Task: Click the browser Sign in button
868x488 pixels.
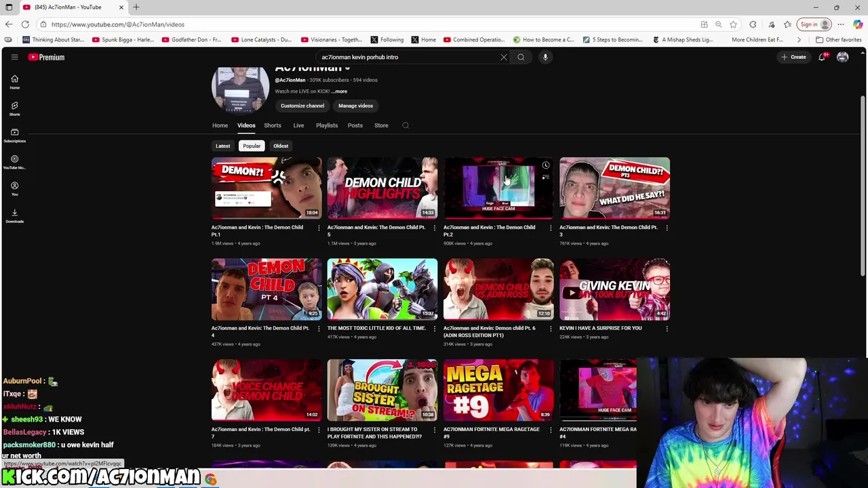Action: coord(814,24)
